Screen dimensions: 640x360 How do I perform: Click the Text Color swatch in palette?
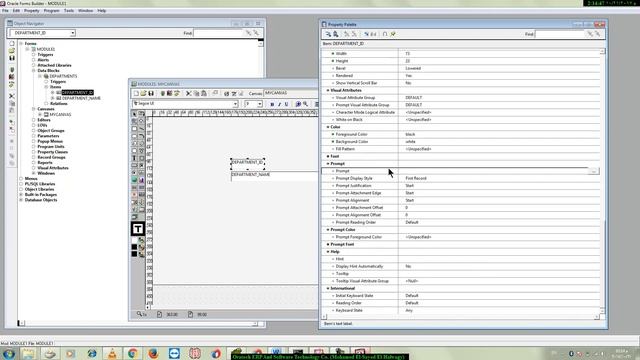[x=134, y=254]
